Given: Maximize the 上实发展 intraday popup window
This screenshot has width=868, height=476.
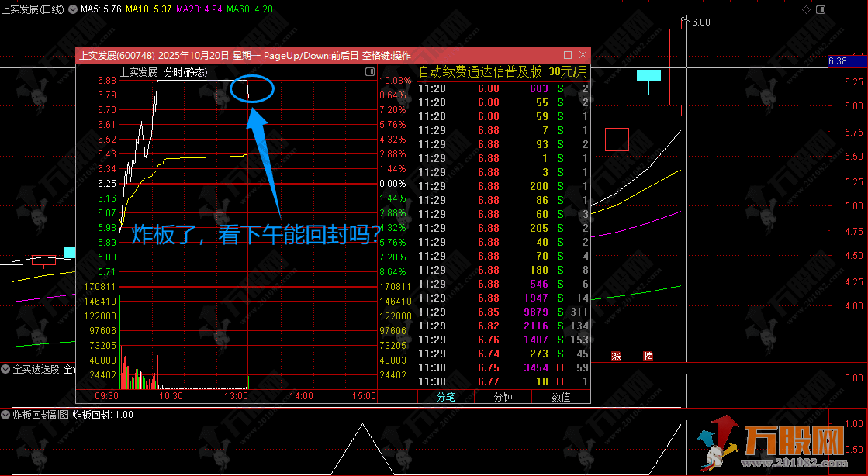Looking at the screenshot, I should 568,55.
